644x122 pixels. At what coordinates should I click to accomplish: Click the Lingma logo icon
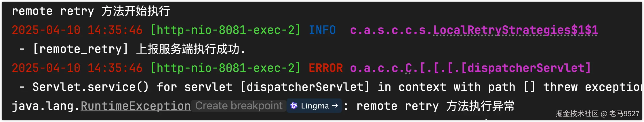[294, 106]
